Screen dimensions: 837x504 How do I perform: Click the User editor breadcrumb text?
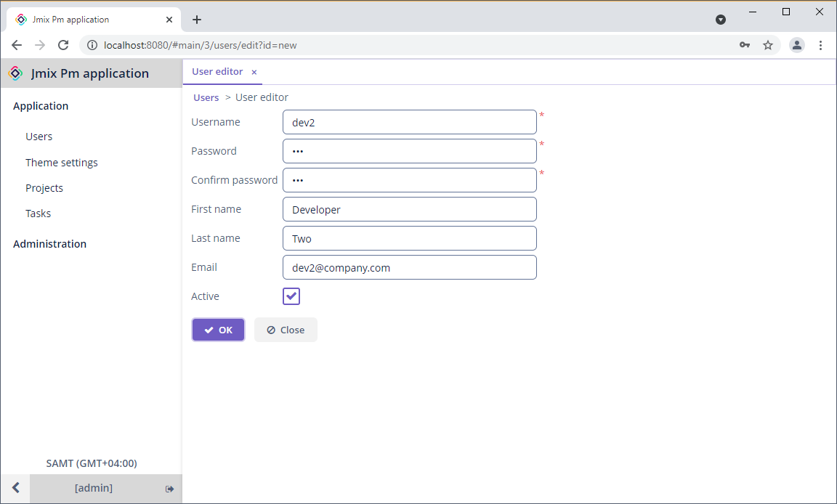click(x=262, y=97)
